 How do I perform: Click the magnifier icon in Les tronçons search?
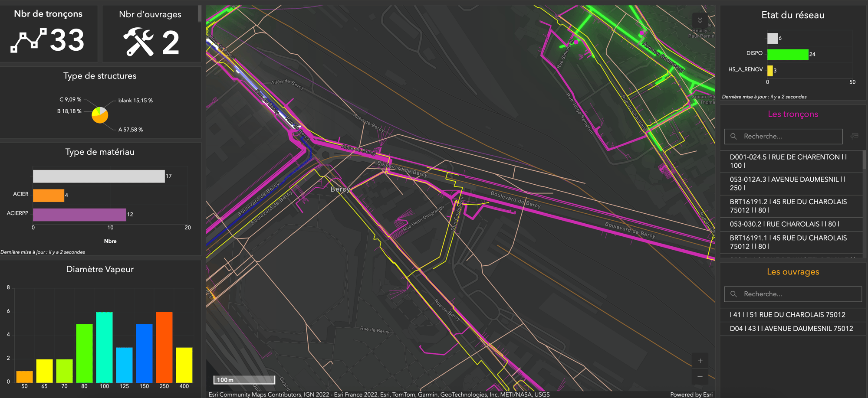click(733, 136)
